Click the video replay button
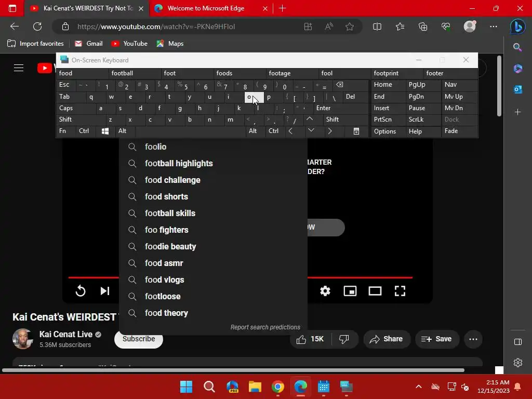 (81, 291)
